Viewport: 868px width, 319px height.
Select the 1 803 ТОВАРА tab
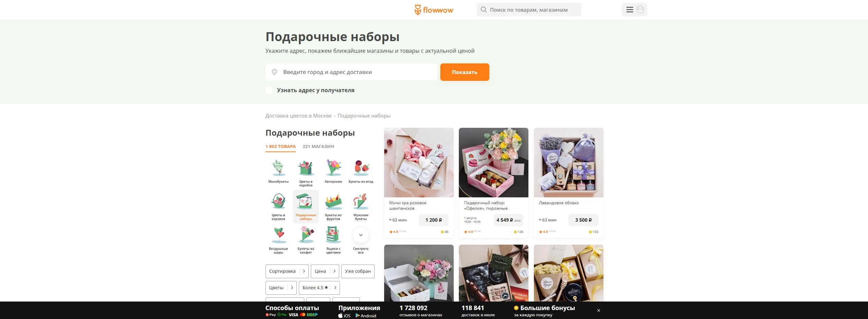[281, 147]
